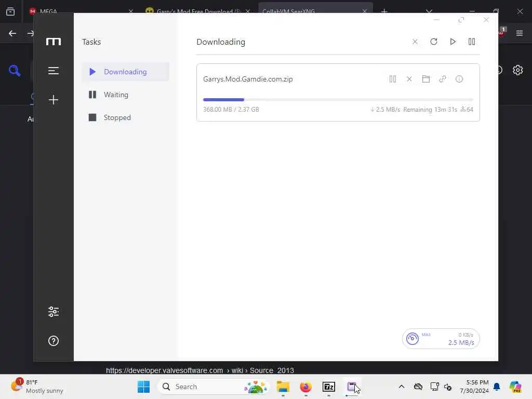Show info for Garrys.Mod.Gamdie.com.zip task
532x399 pixels.
(x=459, y=79)
